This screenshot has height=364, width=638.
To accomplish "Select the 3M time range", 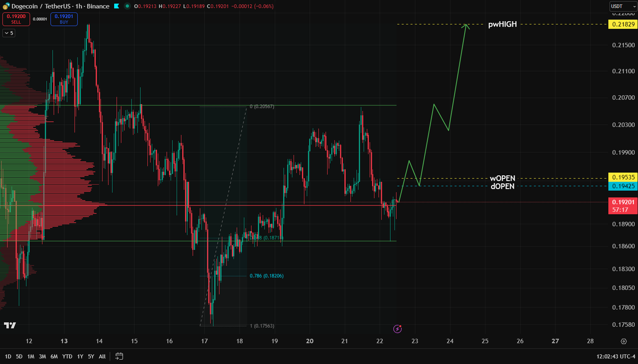I will 43,356.
